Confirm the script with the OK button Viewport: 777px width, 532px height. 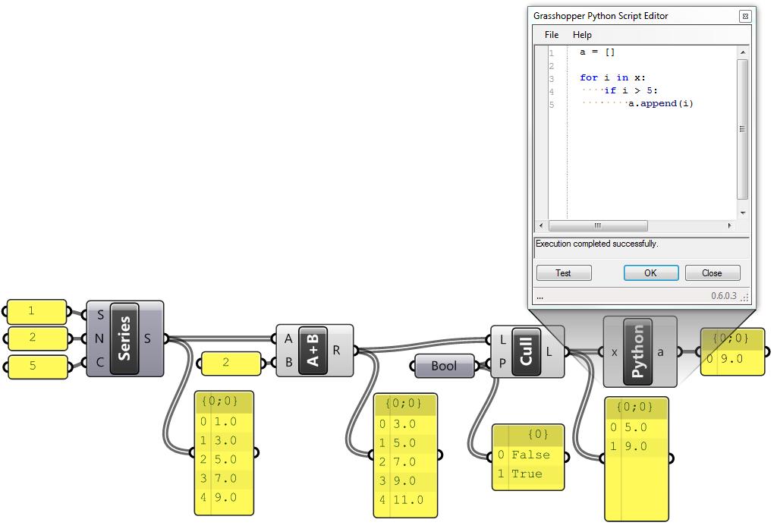(650, 273)
